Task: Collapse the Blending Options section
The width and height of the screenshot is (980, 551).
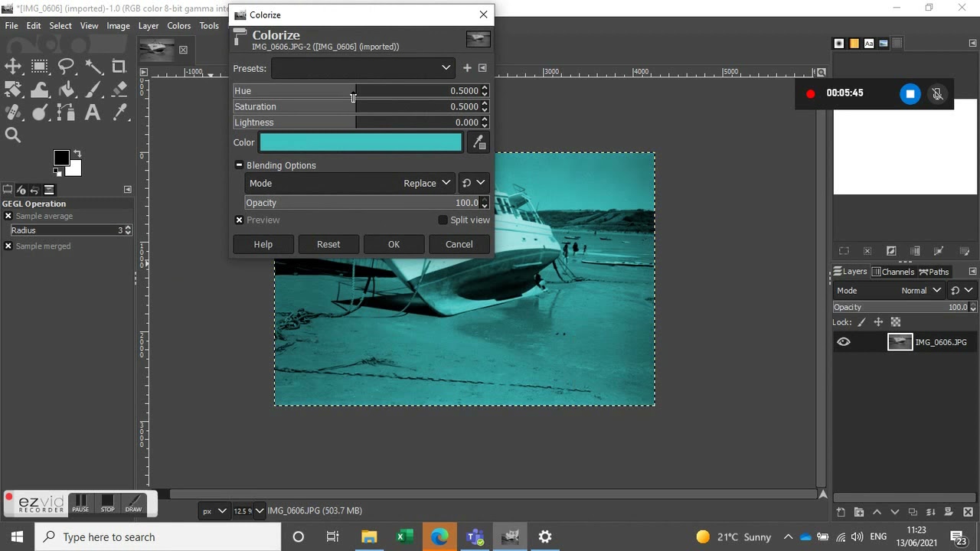Action: pyautogui.click(x=239, y=165)
